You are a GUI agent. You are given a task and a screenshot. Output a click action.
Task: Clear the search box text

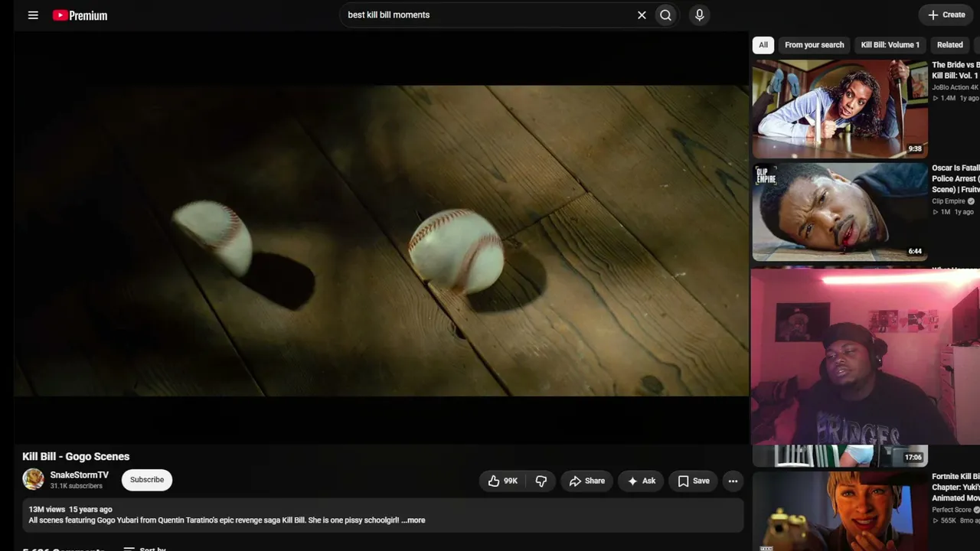642,15
